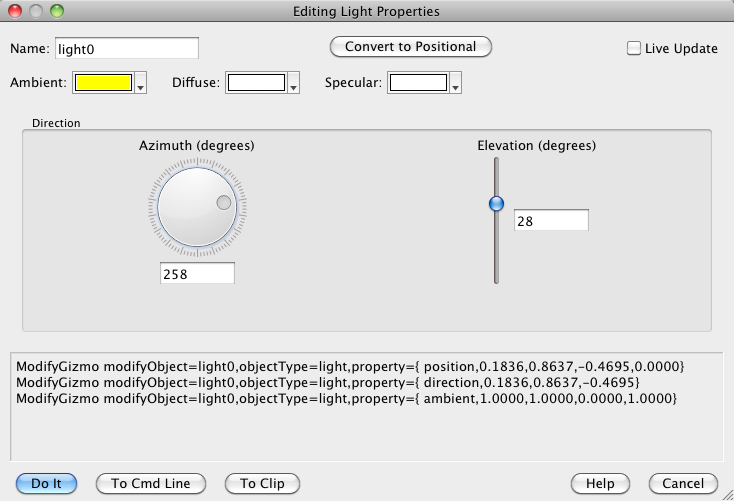Click the white Specular color swatch
The width and height of the screenshot is (734, 501).
pyautogui.click(x=417, y=83)
